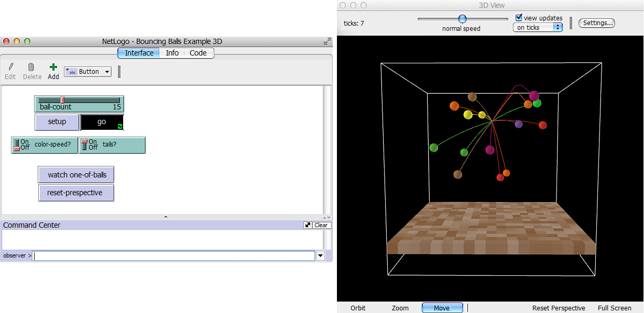Switch to the Code tab

point(198,53)
